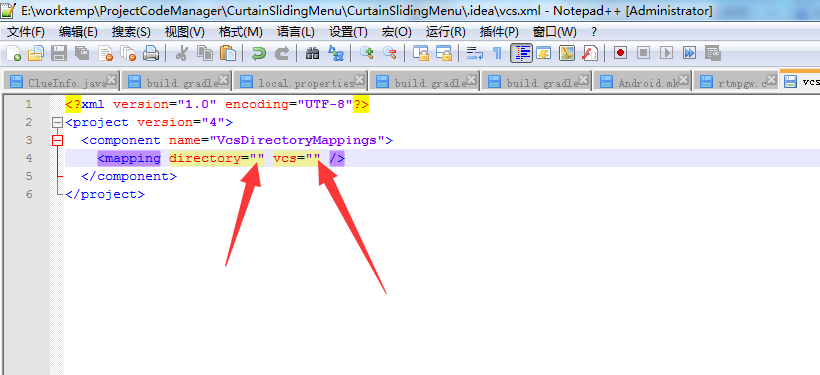
Task: Click the Cut scissors icon
Action: [181, 53]
